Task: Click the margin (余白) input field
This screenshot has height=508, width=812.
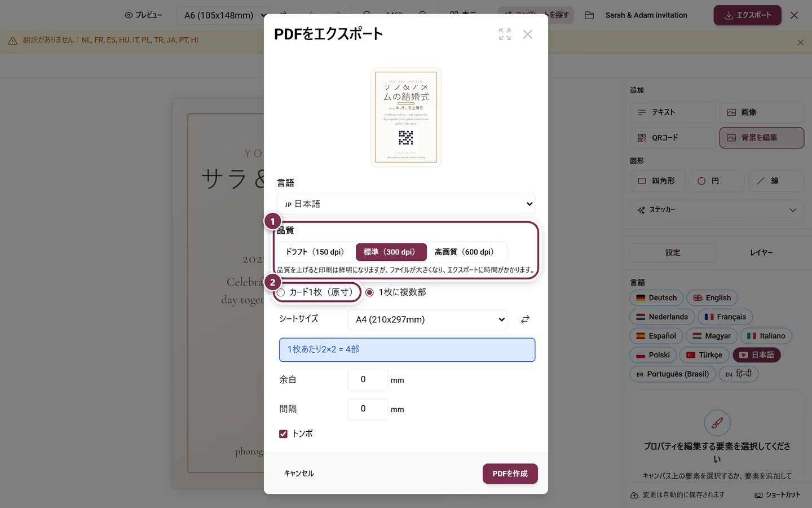Action: [368, 380]
